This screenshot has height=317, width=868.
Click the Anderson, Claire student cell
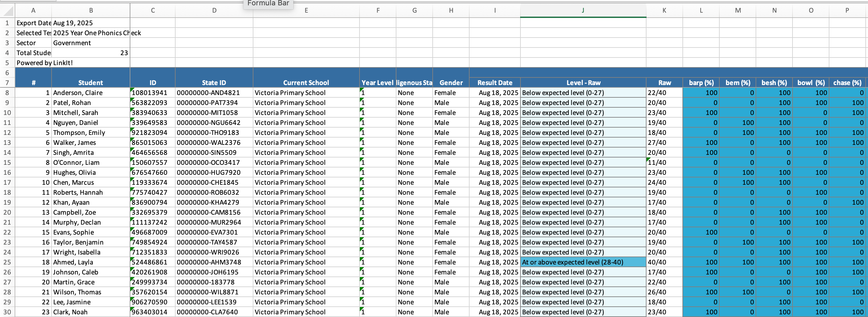pyautogui.click(x=90, y=93)
